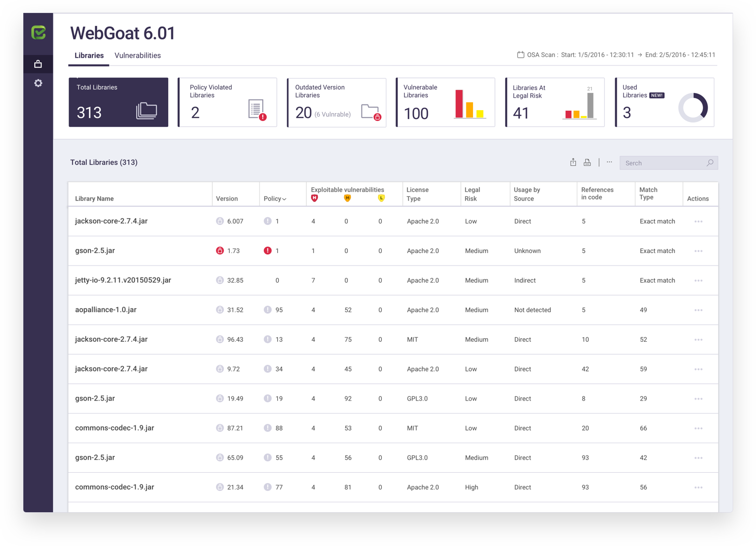Click the NEW! badge on Used Libraries
Image resolution: width=756 pixels, height=546 pixels.
point(657,95)
